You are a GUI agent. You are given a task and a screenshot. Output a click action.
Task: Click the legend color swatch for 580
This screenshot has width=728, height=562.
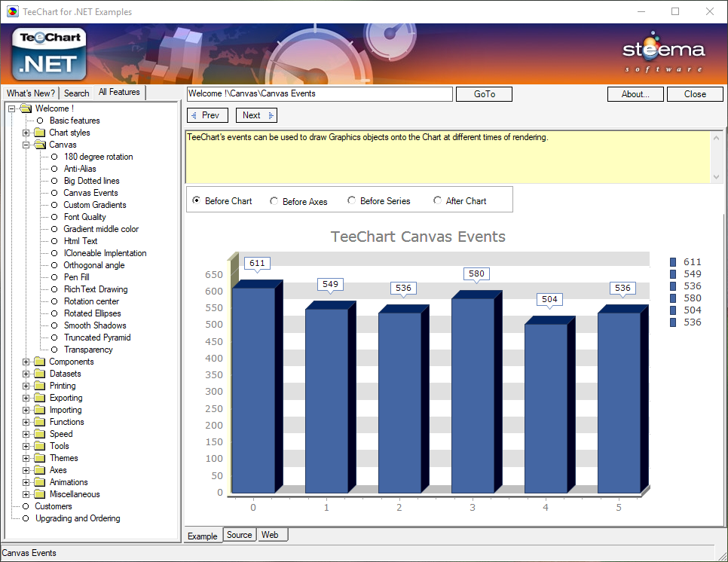[673, 298]
